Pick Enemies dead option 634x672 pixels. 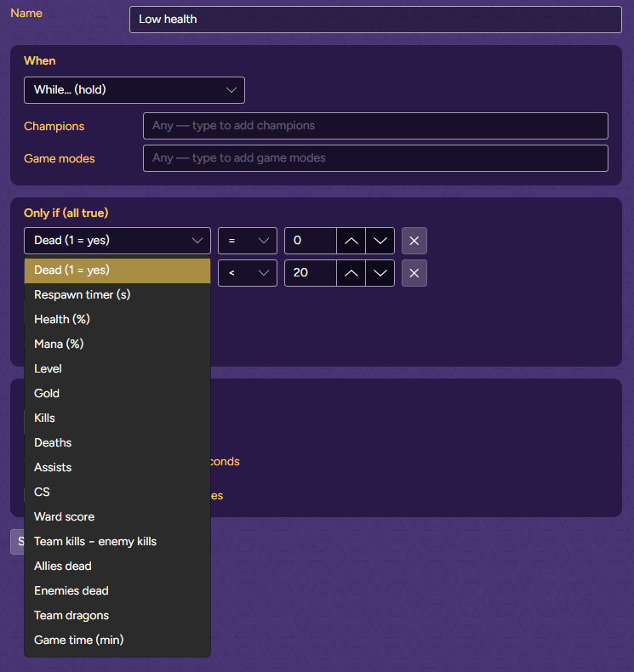pyautogui.click(x=117, y=591)
